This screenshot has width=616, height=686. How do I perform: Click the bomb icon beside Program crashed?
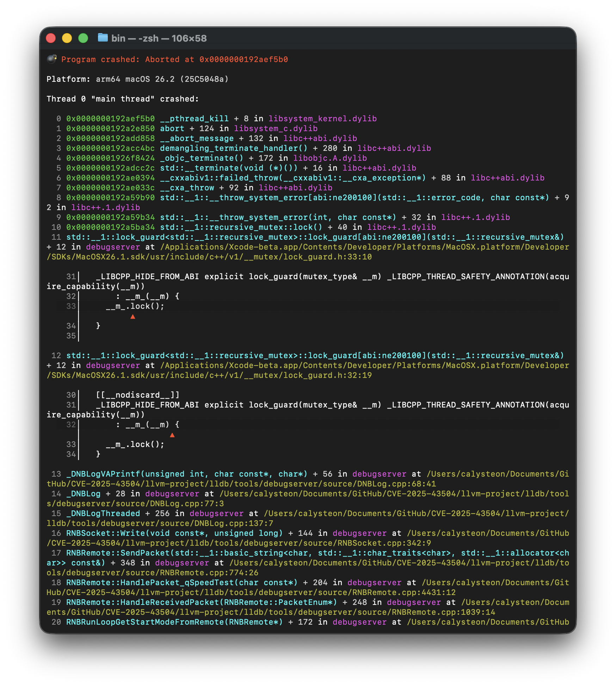pos(52,59)
